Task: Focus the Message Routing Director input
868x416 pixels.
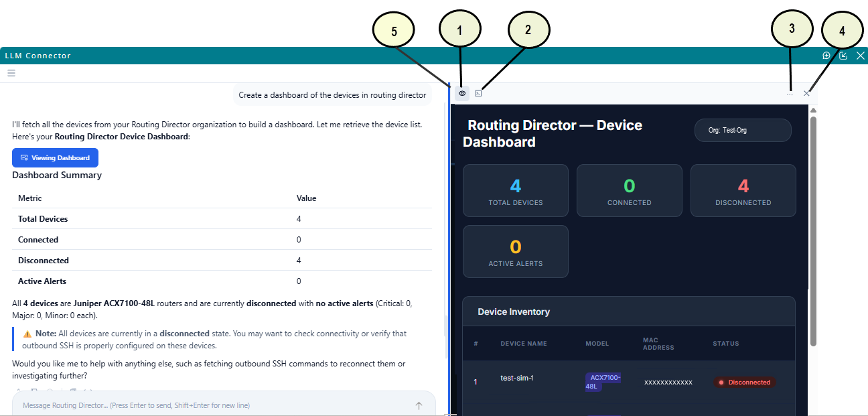Action: pos(214,405)
